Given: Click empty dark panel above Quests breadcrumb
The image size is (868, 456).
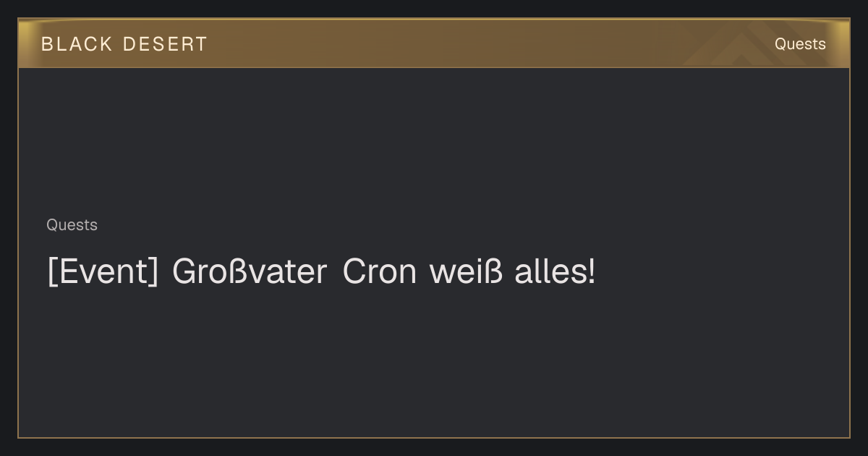Looking at the screenshot, I should [x=434, y=141].
